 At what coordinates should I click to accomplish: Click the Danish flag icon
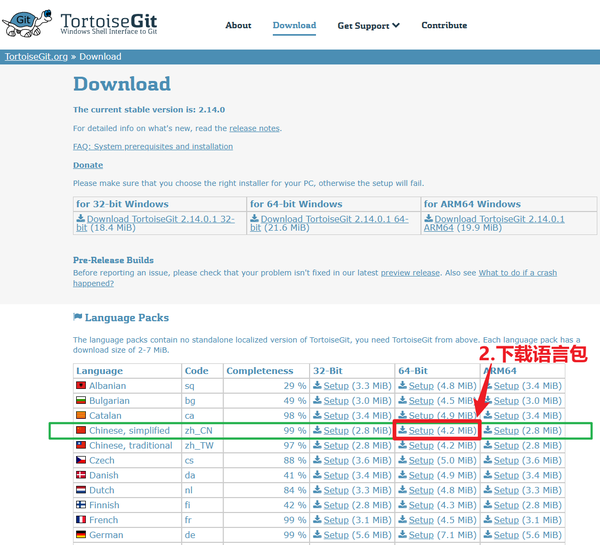pyautogui.click(x=81, y=475)
